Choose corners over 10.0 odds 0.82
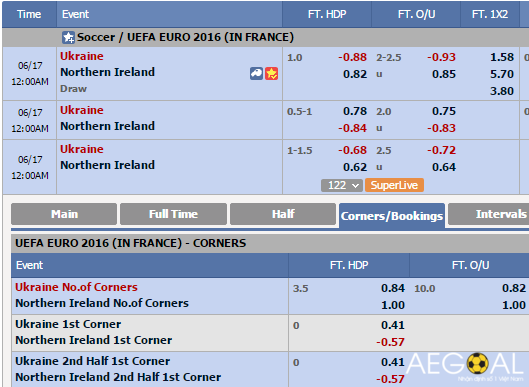The image size is (529, 387). tap(514, 288)
